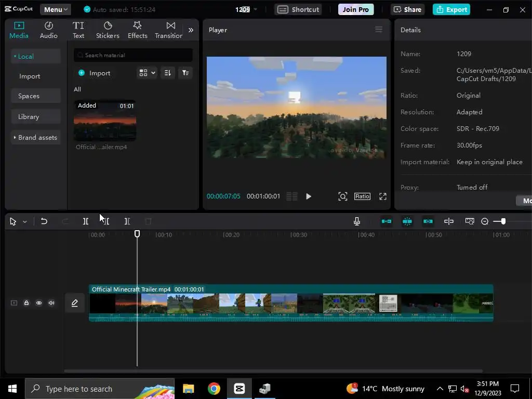532x399 pixels.
Task: Hide the video track with eye icon
Action: pyautogui.click(x=39, y=303)
